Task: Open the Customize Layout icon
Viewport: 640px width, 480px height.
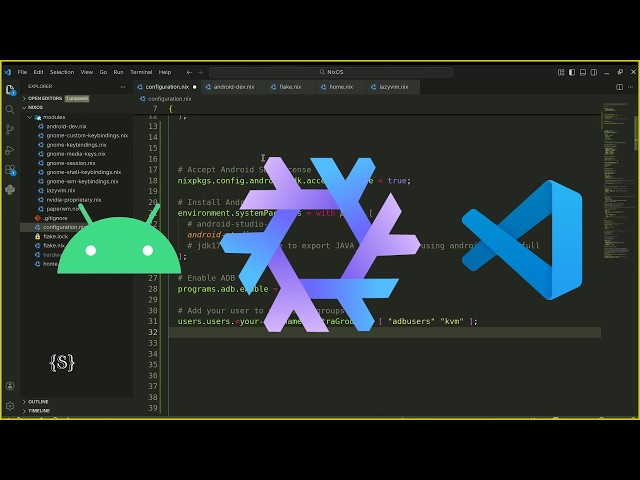Action: point(561,72)
